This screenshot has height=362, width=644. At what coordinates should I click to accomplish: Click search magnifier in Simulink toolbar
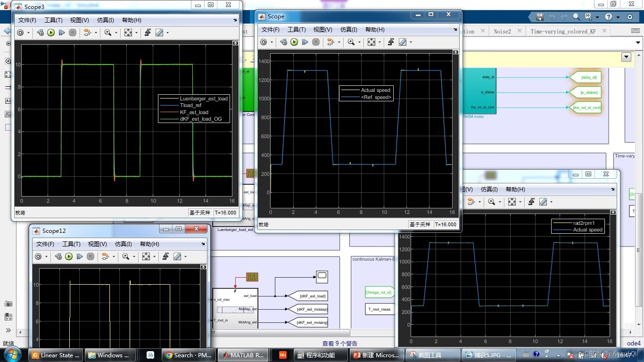[x=577, y=17]
